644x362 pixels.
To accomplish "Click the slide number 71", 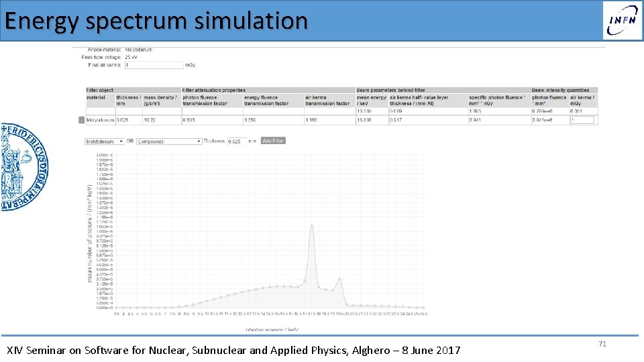I will [x=602, y=344].
